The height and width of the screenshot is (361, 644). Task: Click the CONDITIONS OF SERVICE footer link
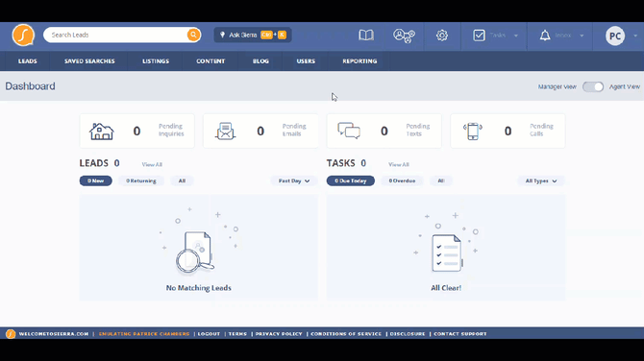(x=346, y=334)
